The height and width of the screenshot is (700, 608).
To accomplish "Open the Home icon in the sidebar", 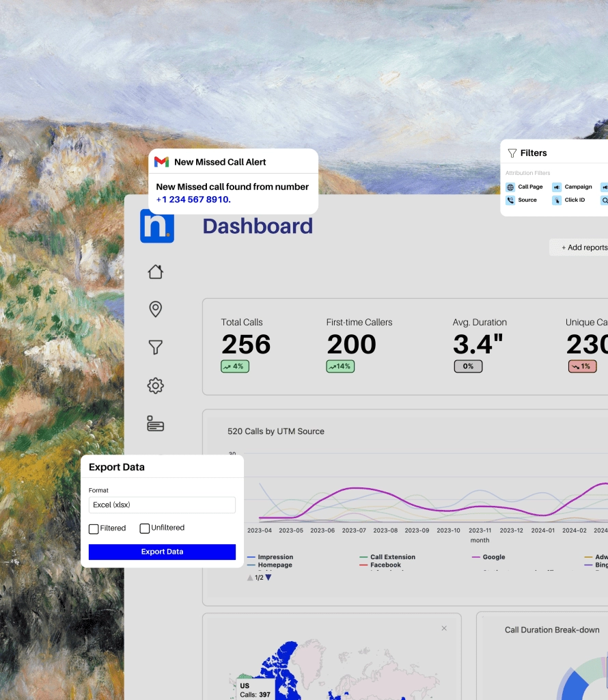I will tap(155, 272).
